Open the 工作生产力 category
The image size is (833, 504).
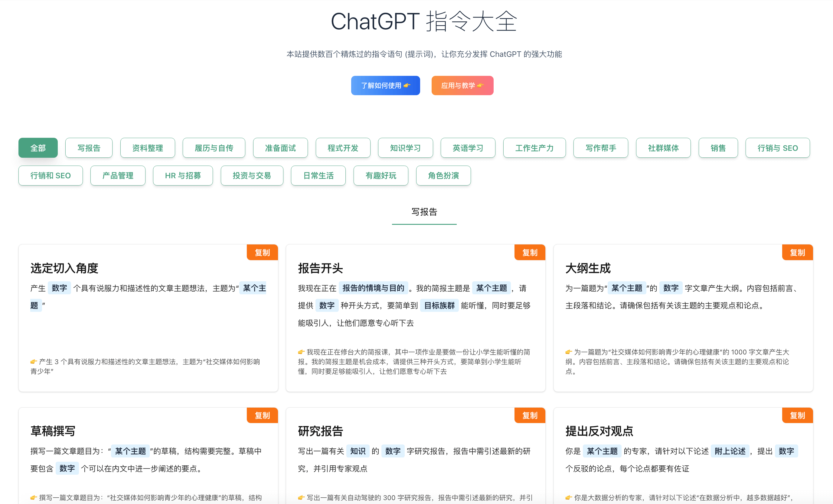[534, 148]
